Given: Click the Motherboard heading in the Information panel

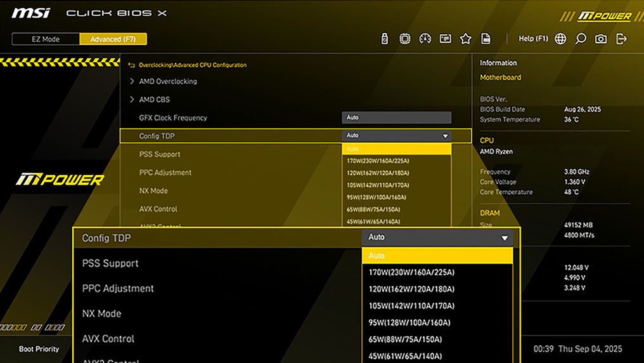Looking at the screenshot, I should pos(500,77).
